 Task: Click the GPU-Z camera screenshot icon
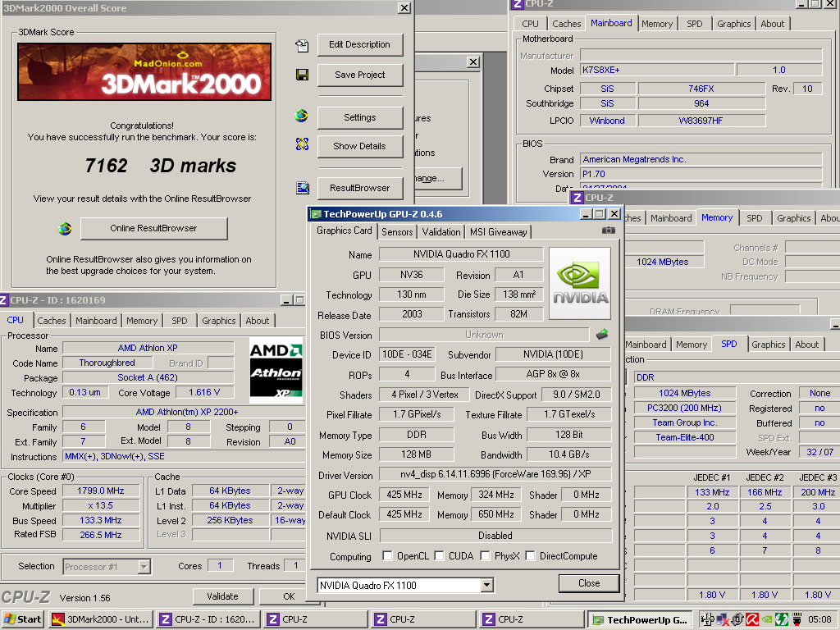pos(609,231)
